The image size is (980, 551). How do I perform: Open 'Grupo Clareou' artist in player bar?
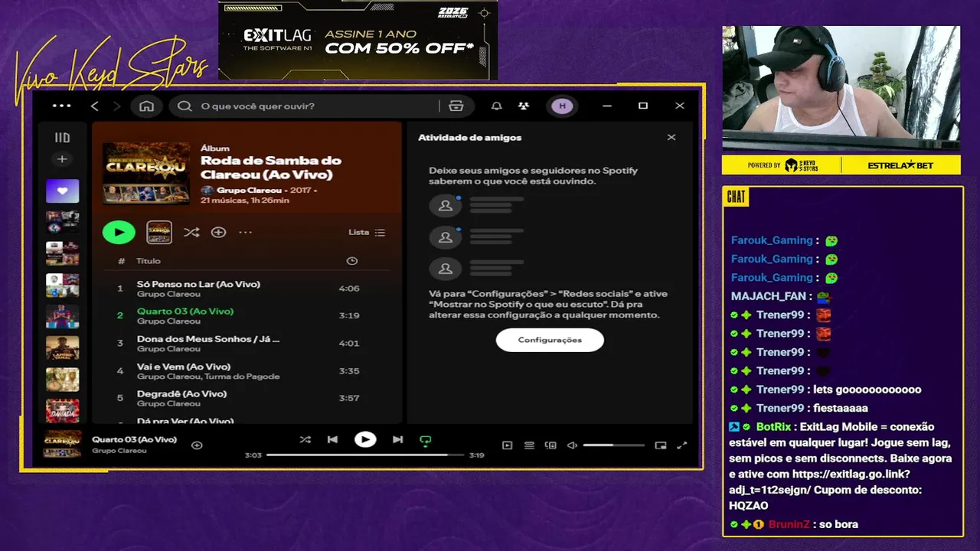pyautogui.click(x=119, y=451)
